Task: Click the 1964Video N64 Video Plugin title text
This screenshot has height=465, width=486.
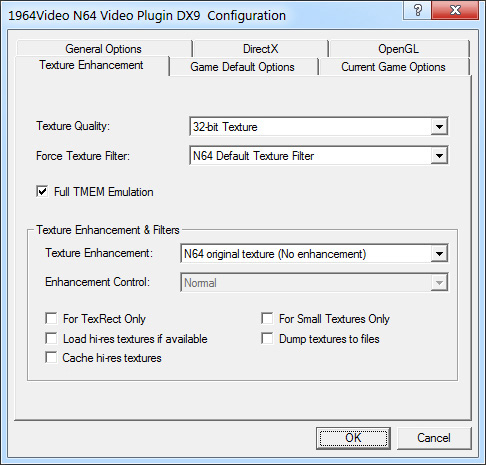Action: coord(147,16)
